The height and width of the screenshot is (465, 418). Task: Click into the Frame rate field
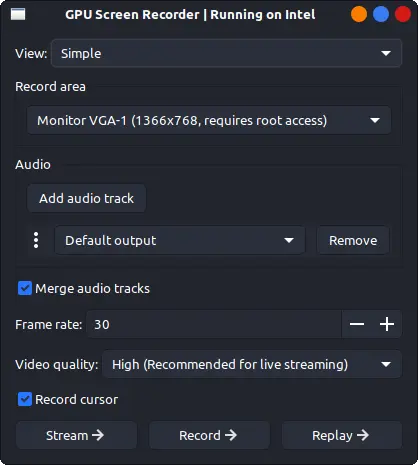point(214,324)
